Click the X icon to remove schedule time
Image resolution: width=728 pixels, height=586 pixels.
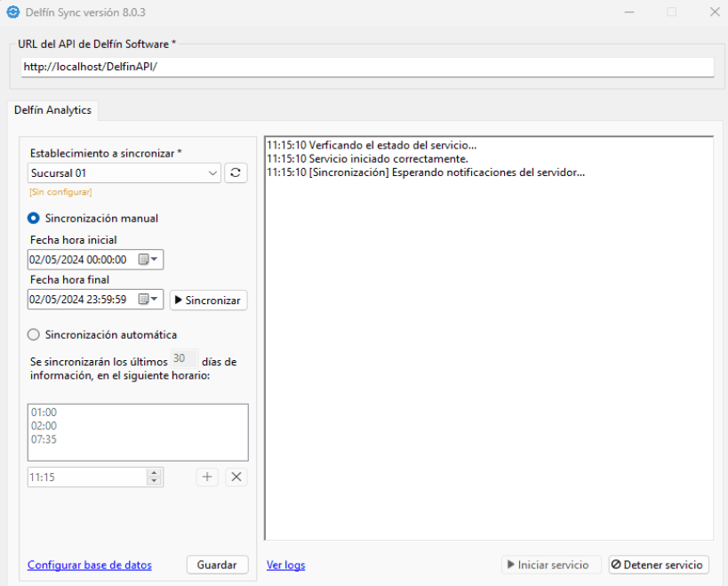click(x=236, y=477)
